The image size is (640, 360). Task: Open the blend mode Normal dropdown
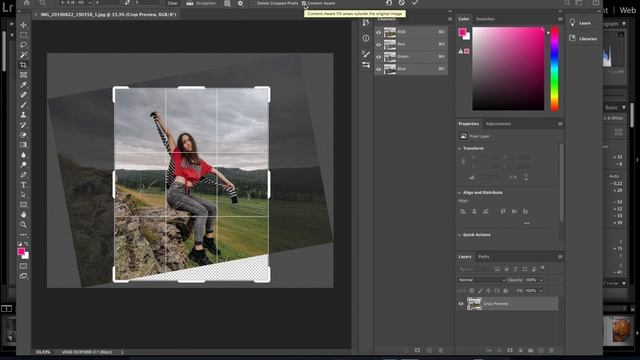[481, 280]
